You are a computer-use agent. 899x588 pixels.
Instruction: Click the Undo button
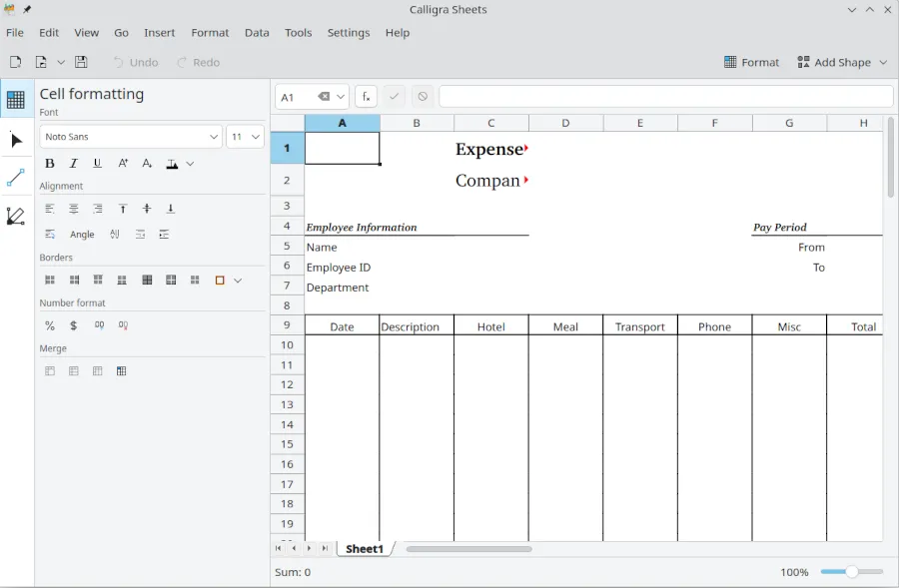(135, 62)
